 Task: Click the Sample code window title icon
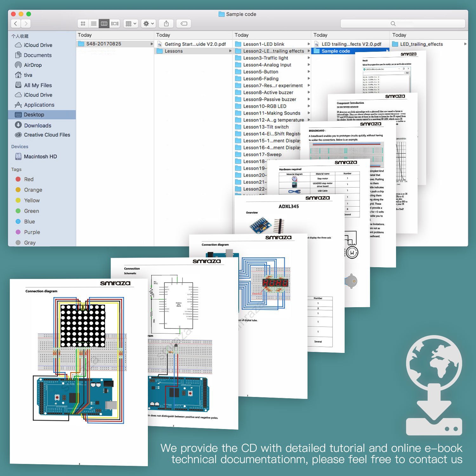(221, 14)
